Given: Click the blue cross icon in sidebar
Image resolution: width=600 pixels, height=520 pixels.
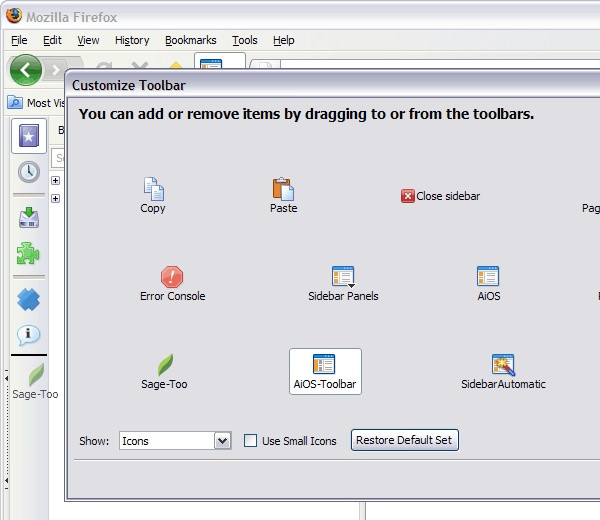Looking at the screenshot, I should click(x=28, y=299).
